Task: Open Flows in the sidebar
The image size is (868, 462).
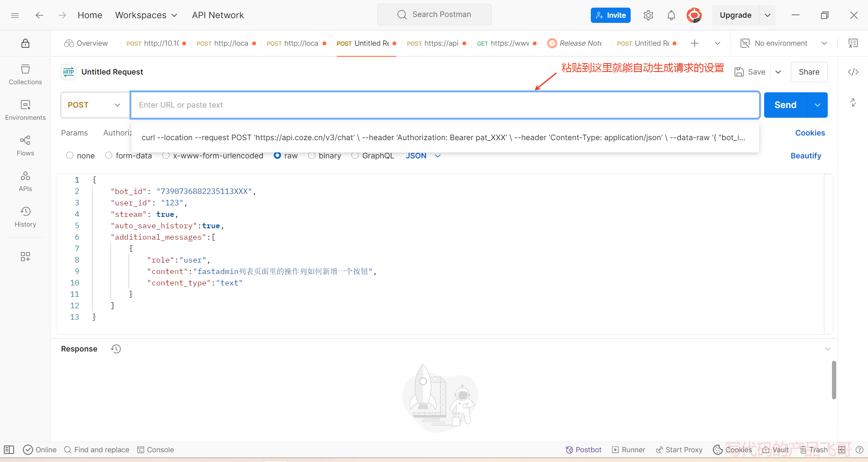Action: click(x=25, y=146)
